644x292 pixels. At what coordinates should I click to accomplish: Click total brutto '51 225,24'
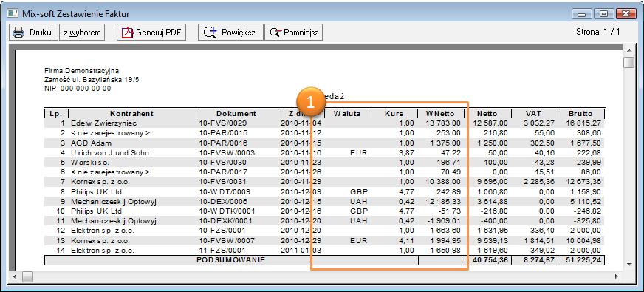pos(583,260)
